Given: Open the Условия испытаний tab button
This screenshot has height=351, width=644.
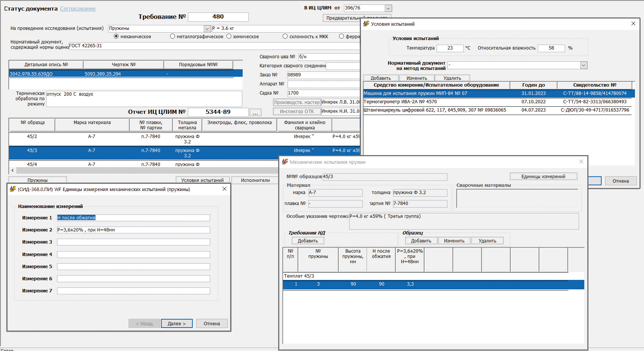Looking at the screenshot, I should pyautogui.click(x=202, y=180).
